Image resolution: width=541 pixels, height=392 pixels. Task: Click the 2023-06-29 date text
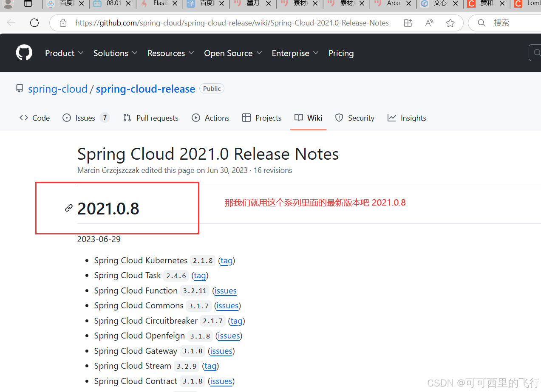click(99, 239)
